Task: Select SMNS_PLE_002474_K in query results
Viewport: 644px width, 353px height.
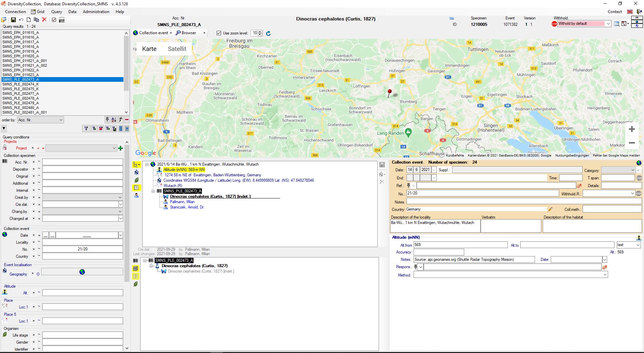Action: 20,84
